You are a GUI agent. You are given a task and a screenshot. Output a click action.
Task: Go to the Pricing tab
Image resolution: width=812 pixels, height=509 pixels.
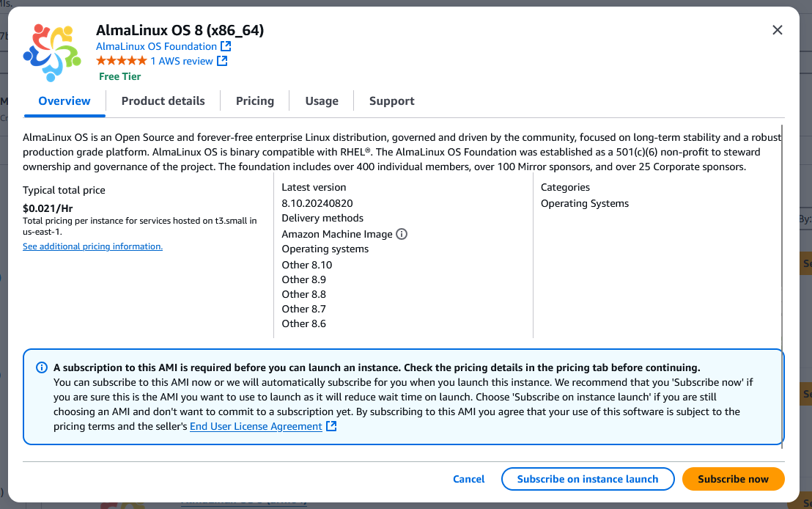(x=255, y=101)
